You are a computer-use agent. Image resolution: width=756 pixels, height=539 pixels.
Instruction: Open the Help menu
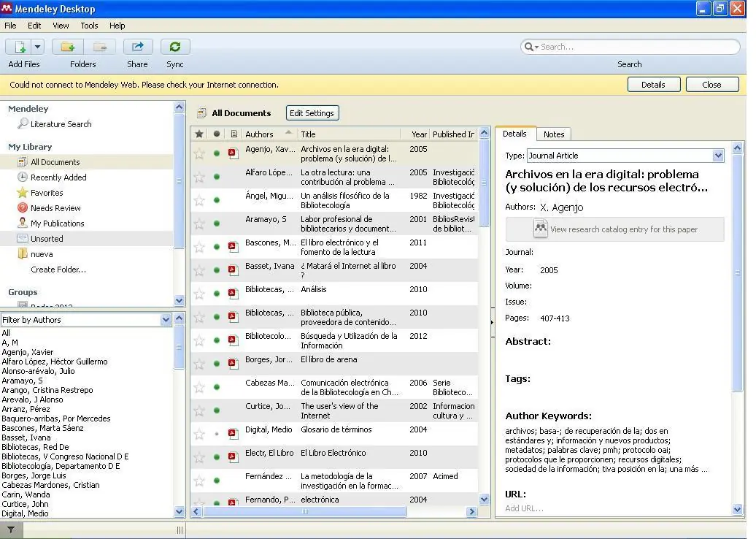[117, 26]
